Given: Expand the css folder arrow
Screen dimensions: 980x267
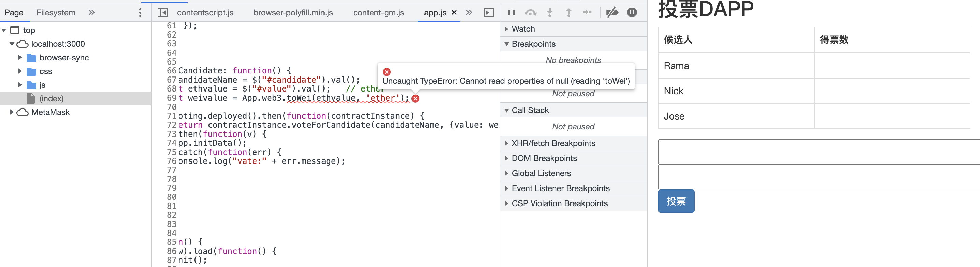Looking at the screenshot, I should [20, 71].
